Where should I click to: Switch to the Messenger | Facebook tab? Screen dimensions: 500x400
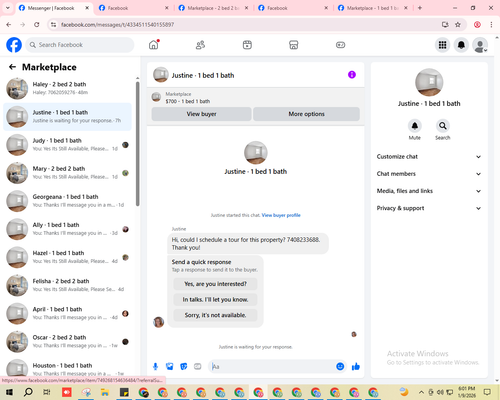click(x=51, y=8)
